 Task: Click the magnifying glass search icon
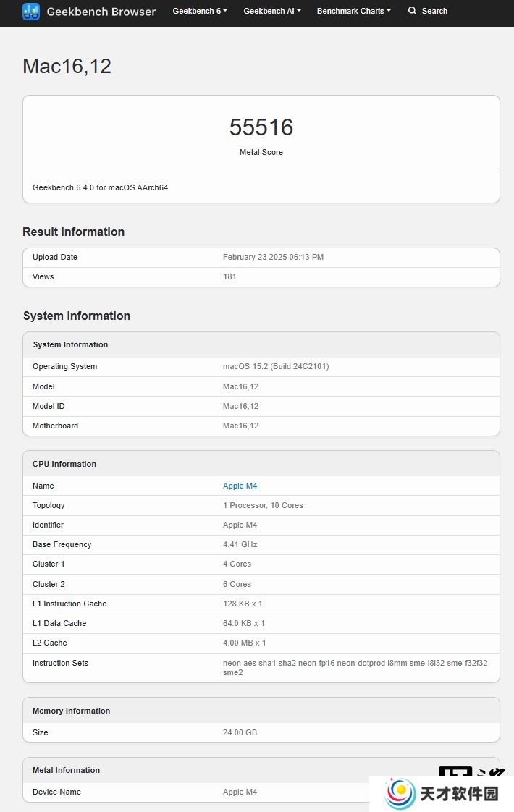(x=412, y=11)
